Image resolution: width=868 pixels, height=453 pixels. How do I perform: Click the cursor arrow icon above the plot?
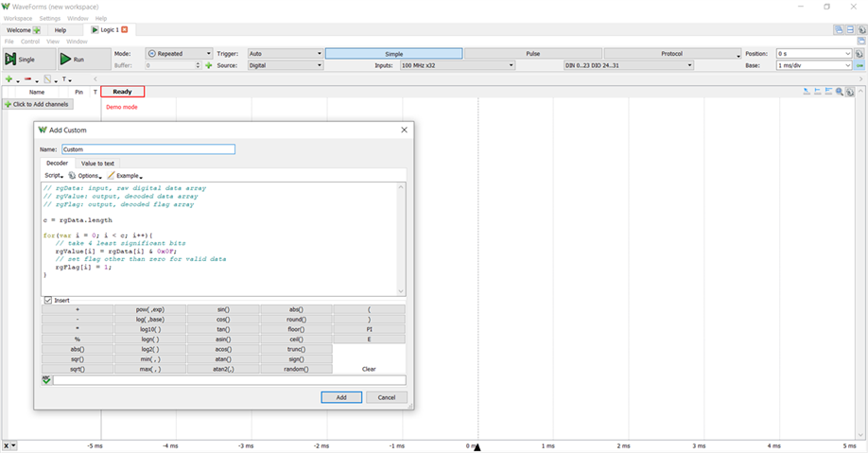point(807,92)
